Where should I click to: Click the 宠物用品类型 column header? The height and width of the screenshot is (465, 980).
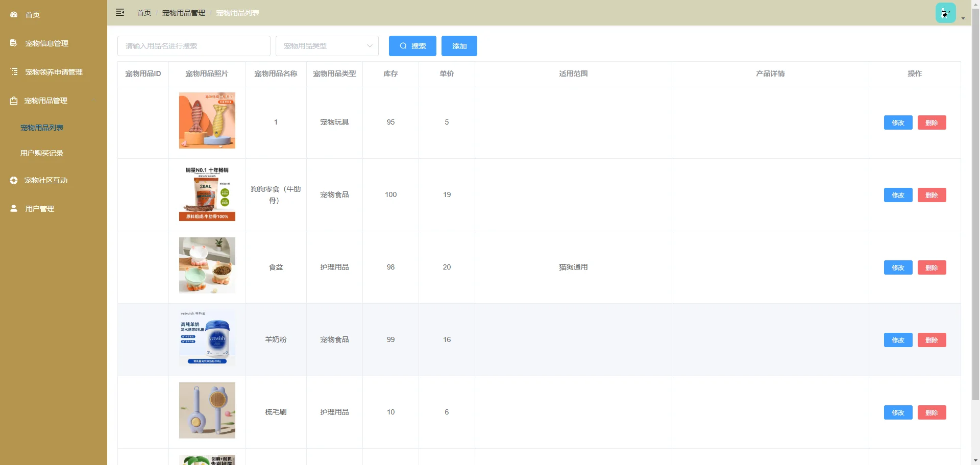pos(334,74)
